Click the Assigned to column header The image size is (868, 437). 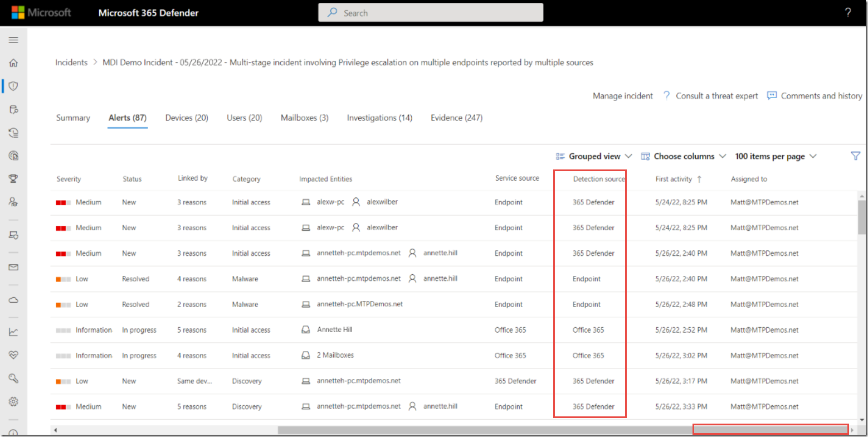tap(749, 179)
